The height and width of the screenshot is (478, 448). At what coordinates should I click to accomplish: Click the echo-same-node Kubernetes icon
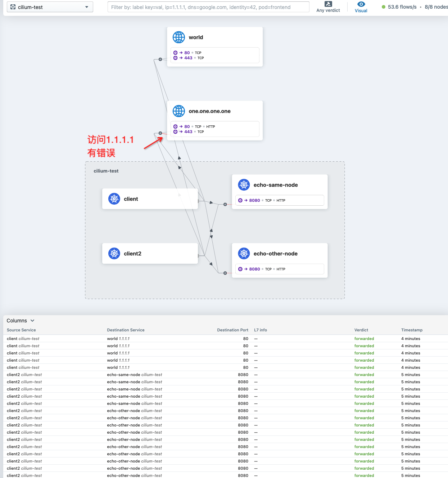[x=244, y=185]
